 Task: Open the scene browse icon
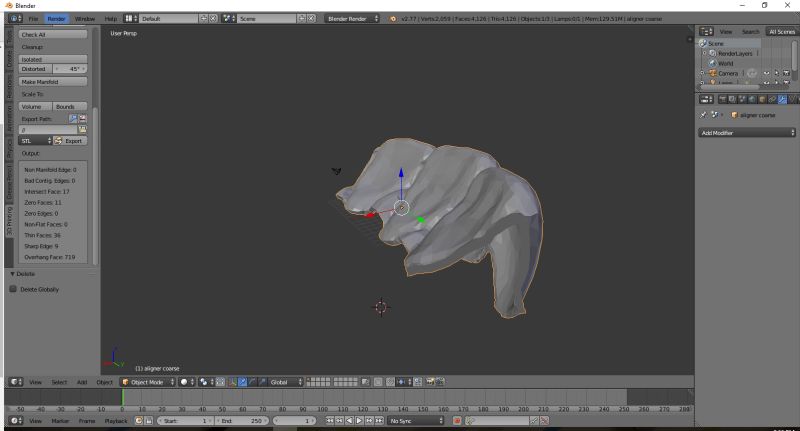229,18
